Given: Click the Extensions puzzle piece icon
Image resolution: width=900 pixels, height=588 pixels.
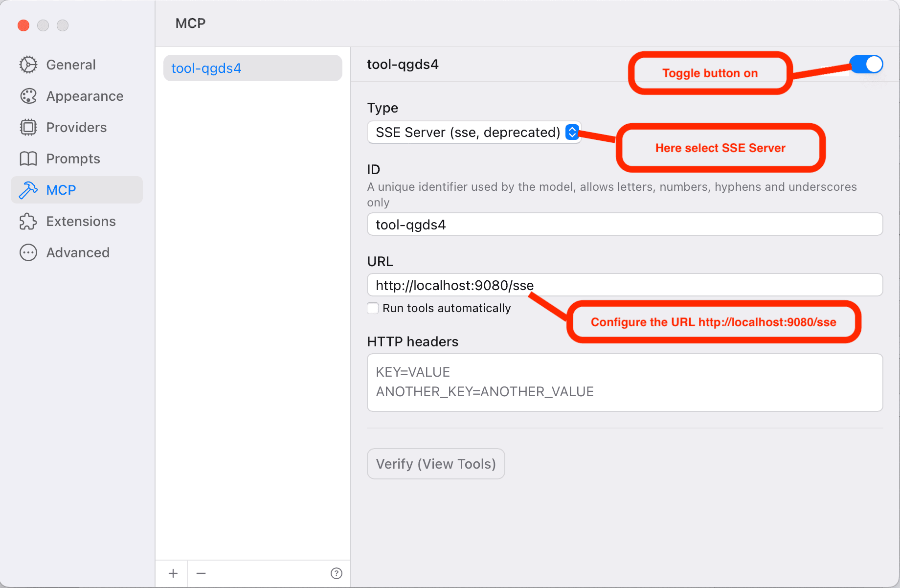Looking at the screenshot, I should pos(28,221).
